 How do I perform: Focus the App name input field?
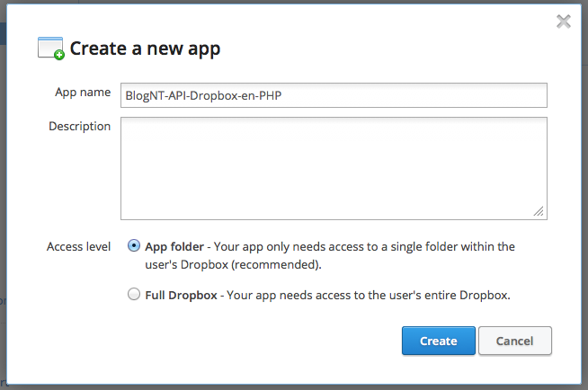pos(334,95)
